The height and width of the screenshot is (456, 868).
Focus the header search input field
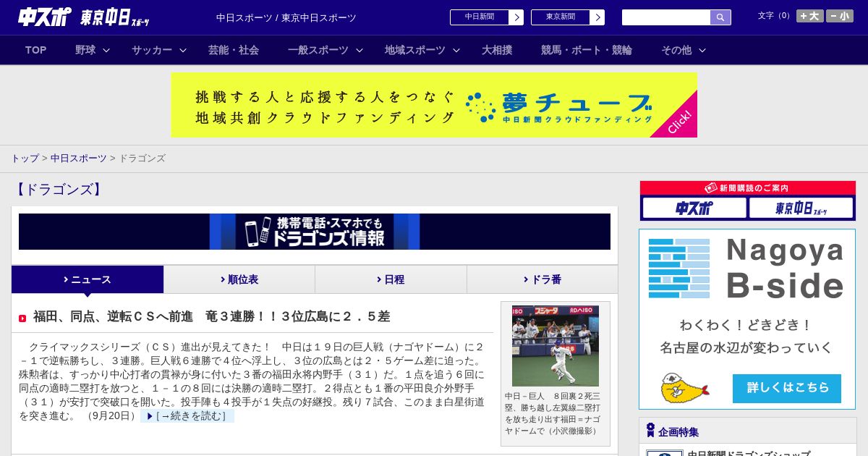click(x=666, y=17)
